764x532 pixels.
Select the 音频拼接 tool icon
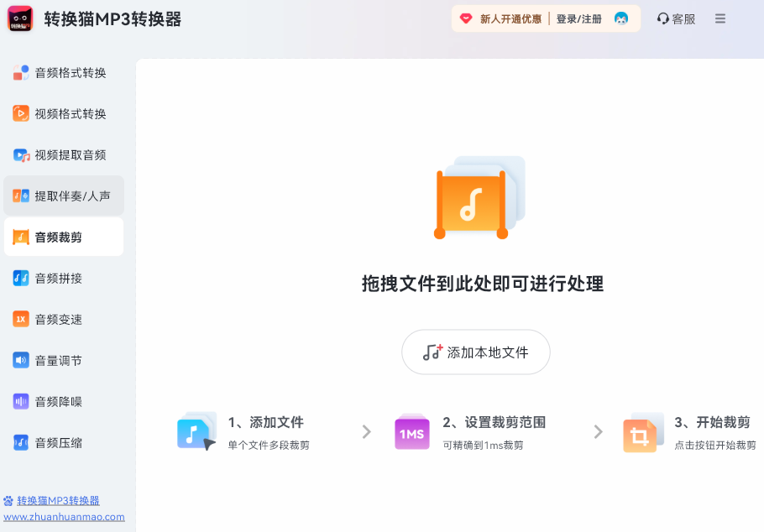click(22, 278)
